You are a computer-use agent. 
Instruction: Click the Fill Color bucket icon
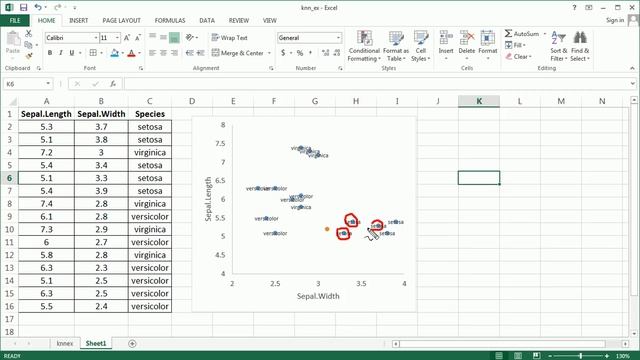pyautogui.click(x=115, y=53)
